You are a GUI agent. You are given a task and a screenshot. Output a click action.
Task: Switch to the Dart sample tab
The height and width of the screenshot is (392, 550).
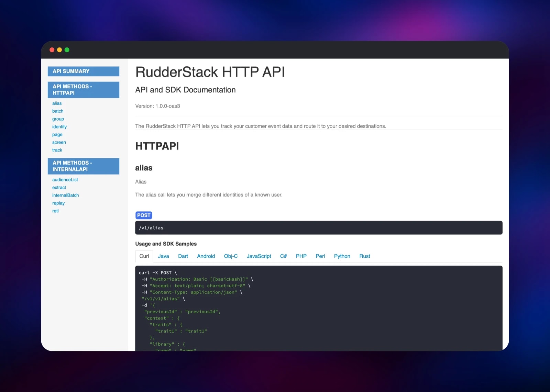183,256
